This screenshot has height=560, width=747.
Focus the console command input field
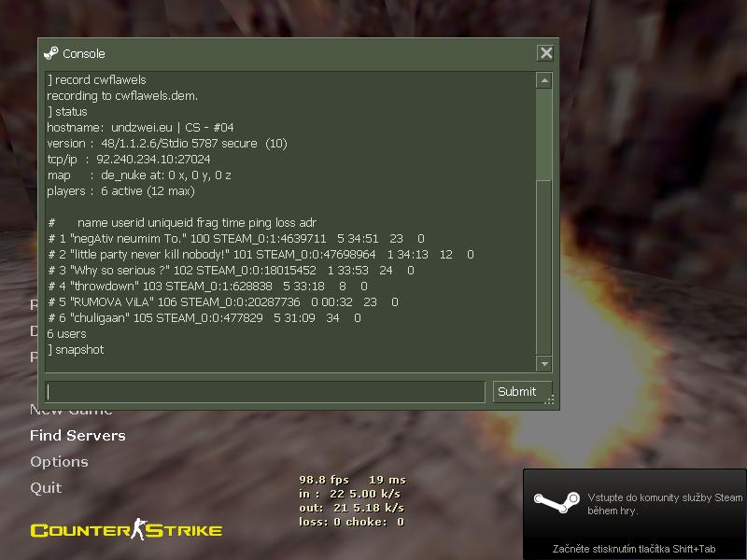pos(265,392)
